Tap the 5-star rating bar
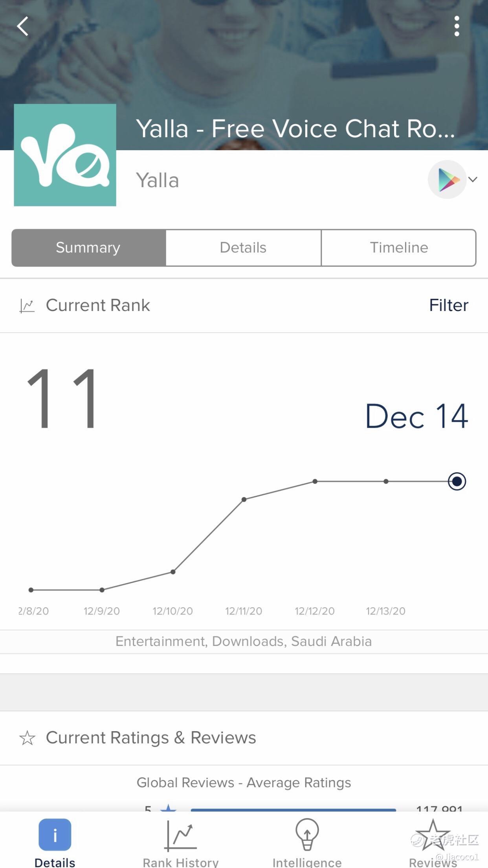This screenshot has width=488, height=868. tap(293, 809)
